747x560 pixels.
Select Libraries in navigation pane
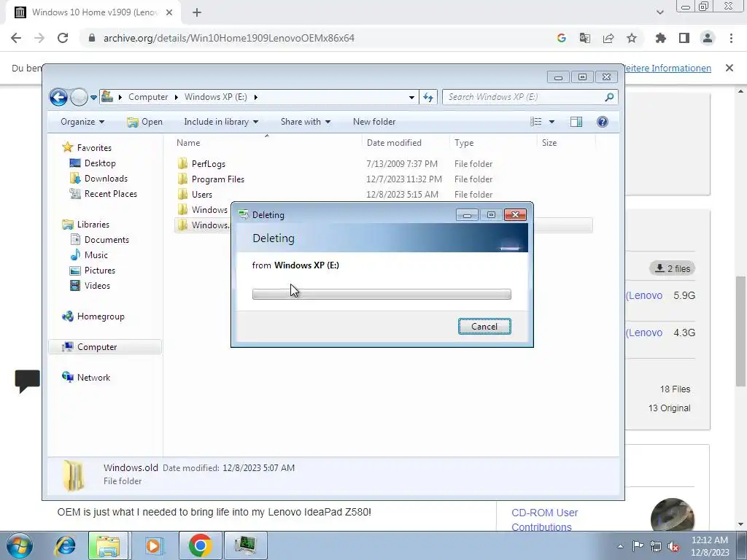tap(86, 225)
